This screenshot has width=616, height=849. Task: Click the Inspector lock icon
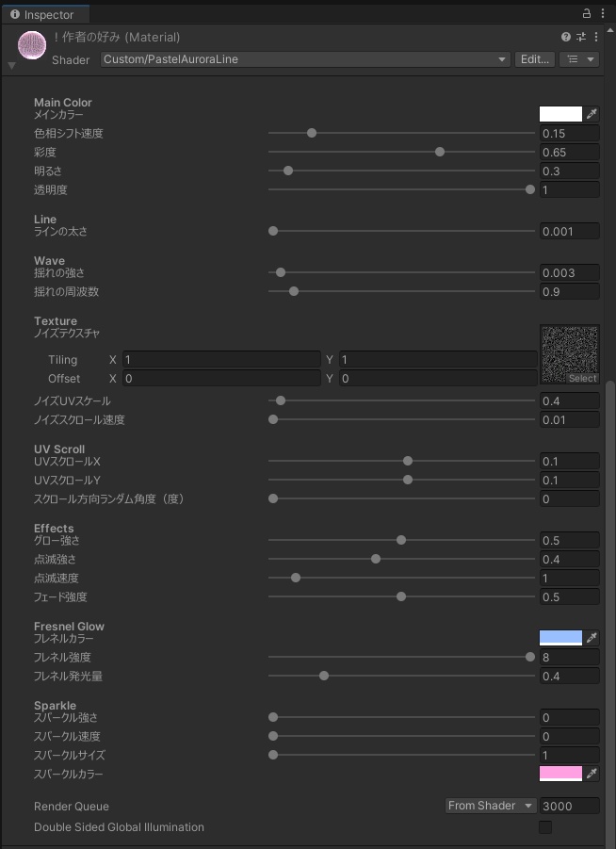(588, 13)
